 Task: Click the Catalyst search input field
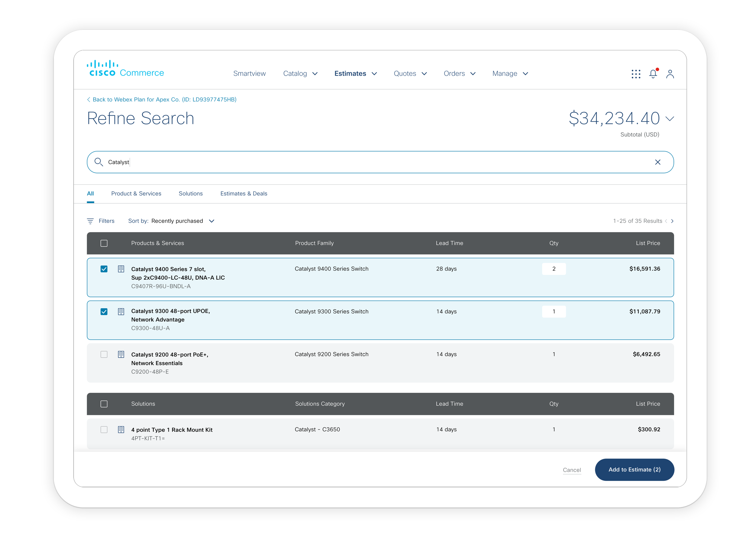click(362, 162)
